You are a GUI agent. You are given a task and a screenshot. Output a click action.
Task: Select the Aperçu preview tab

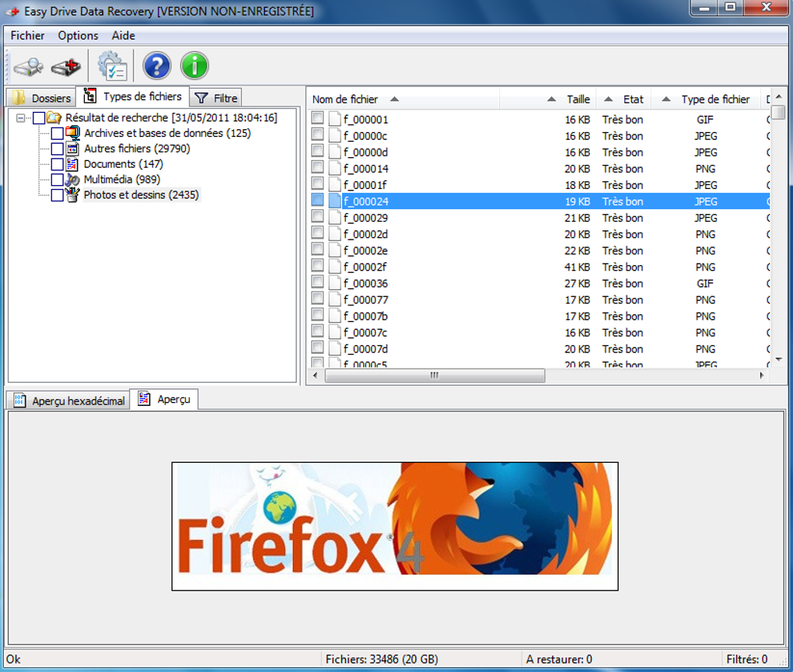164,399
